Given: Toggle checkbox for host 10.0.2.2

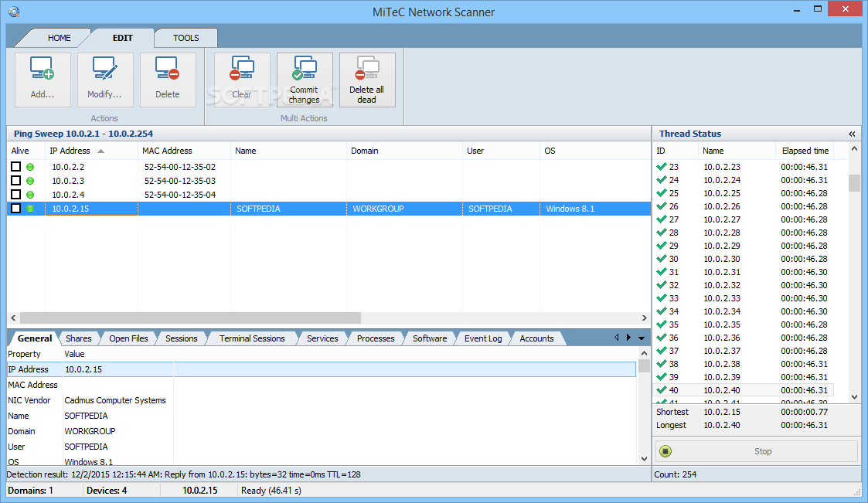Looking at the screenshot, I should (x=16, y=166).
